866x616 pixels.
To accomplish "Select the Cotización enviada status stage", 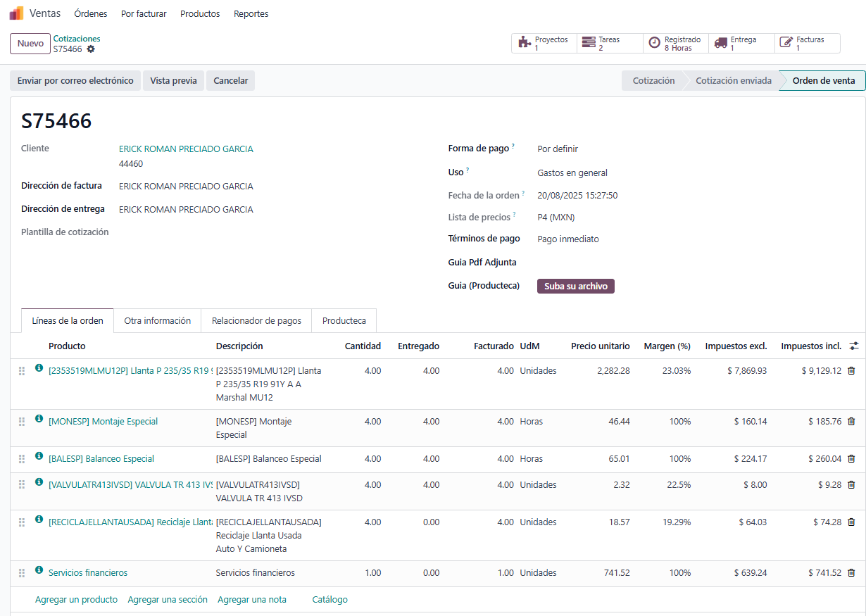I will click(x=733, y=81).
